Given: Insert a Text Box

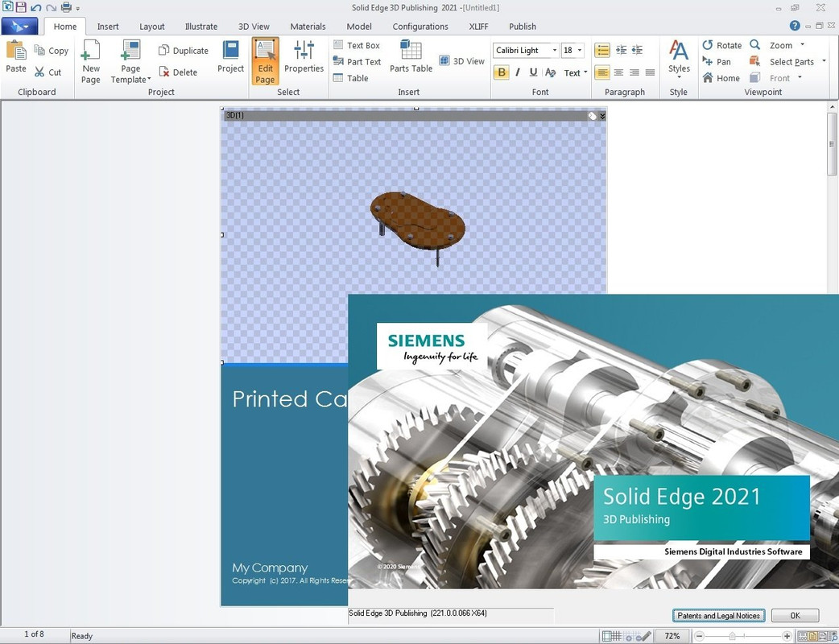Looking at the screenshot, I should (x=357, y=45).
